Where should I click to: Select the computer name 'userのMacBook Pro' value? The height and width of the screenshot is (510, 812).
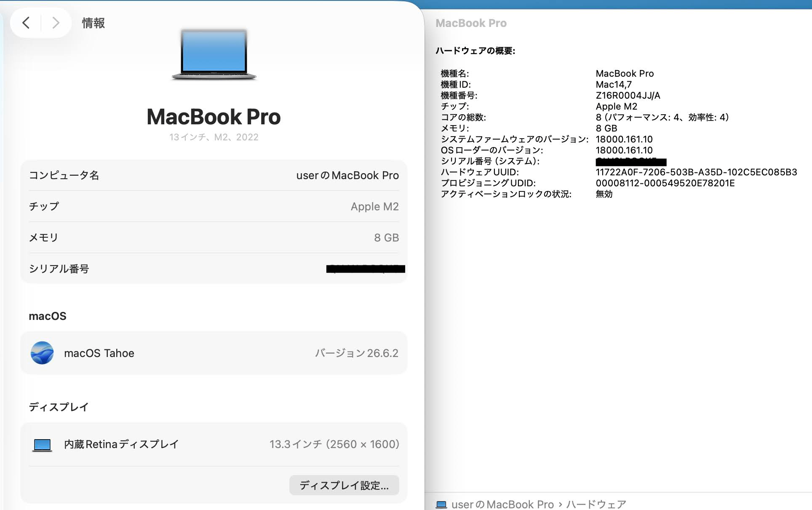click(x=347, y=175)
